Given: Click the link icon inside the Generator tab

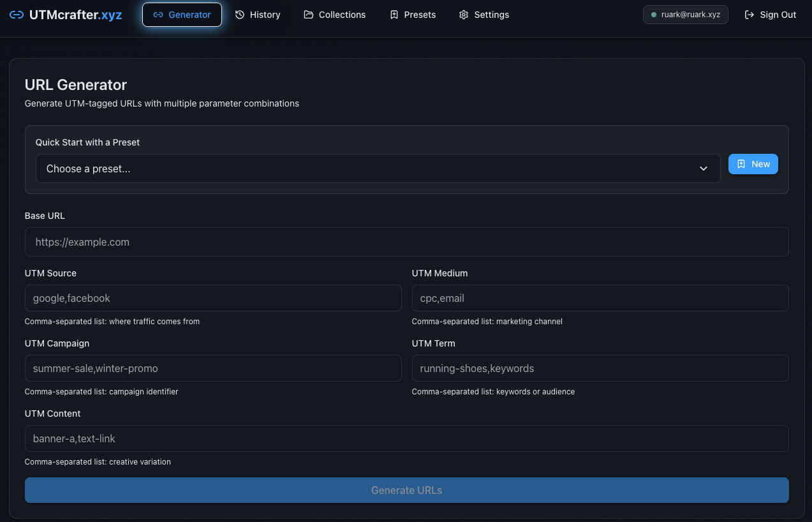Looking at the screenshot, I should coord(159,14).
